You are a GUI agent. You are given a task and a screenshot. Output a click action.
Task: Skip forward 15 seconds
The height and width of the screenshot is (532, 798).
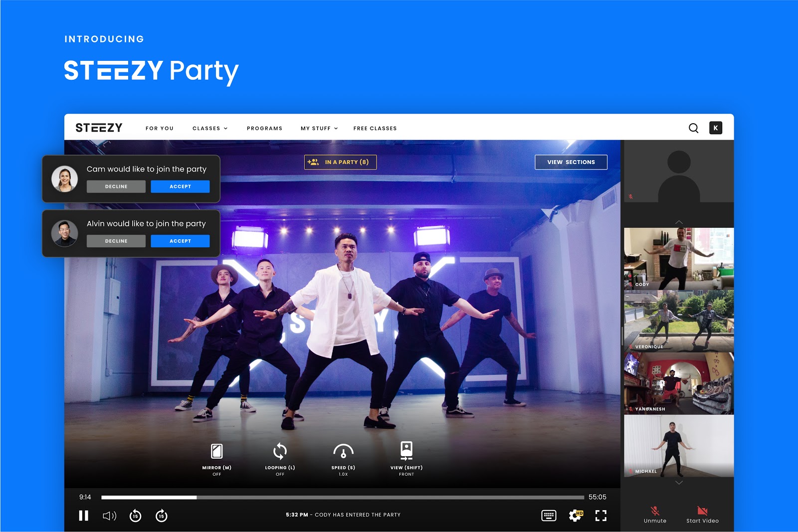tap(161, 516)
